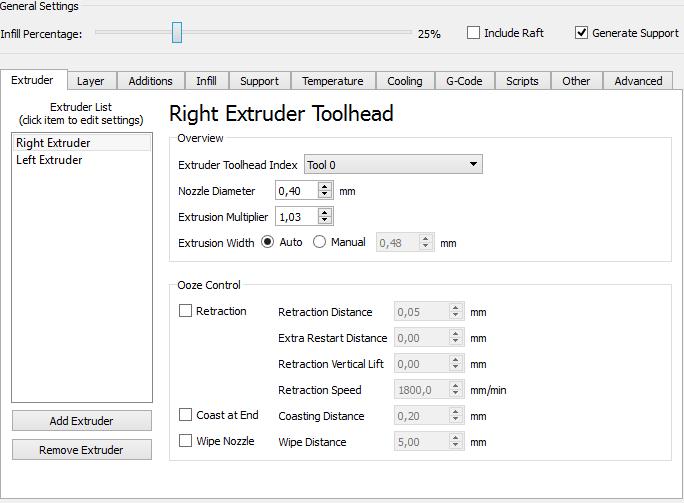Open the Advanced tab
The image size is (684, 503).
click(x=638, y=81)
